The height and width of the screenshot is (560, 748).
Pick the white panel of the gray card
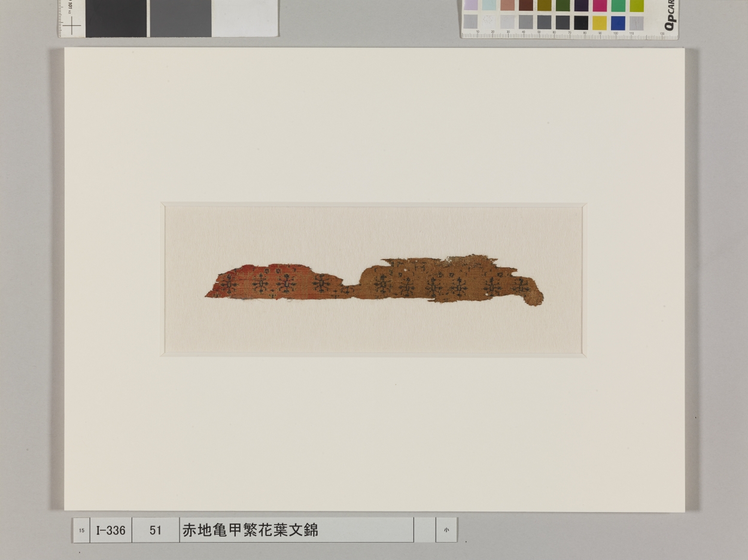244,18
